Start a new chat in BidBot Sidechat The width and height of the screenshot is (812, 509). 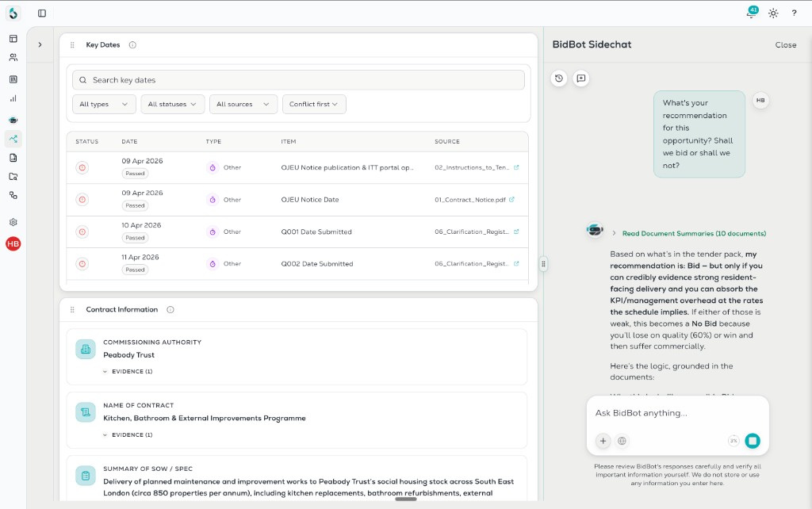pyautogui.click(x=581, y=78)
